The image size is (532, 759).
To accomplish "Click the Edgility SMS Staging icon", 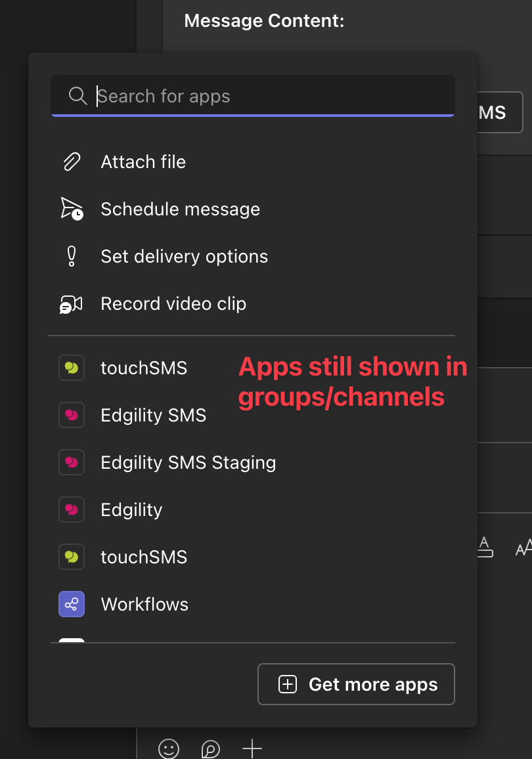I will pyautogui.click(x=72, y=462).
